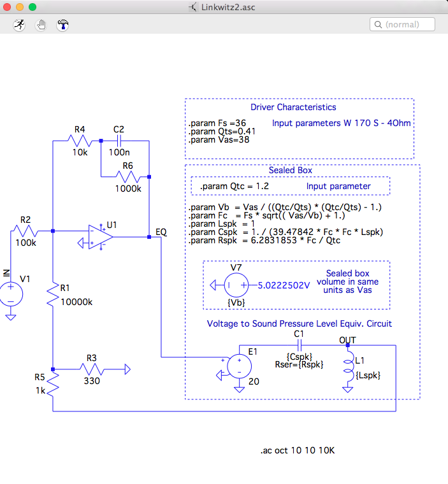Click the OUT net label

tap(348, 341)
